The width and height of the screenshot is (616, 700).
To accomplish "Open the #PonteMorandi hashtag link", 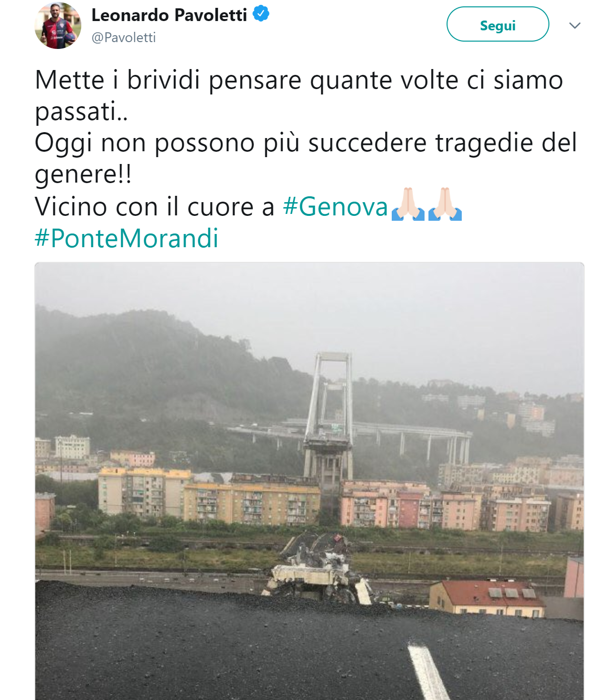I will coord(127,238).
